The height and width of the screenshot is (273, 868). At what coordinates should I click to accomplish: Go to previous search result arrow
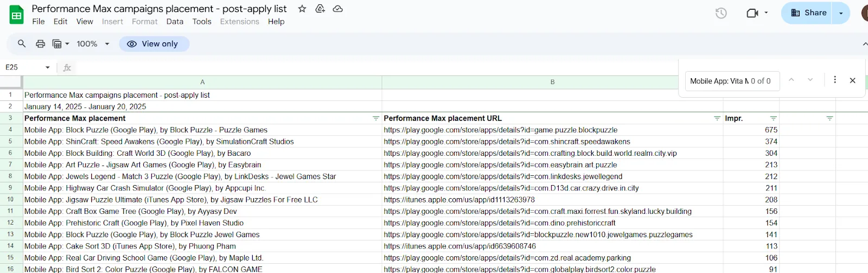tap(792, 80)
